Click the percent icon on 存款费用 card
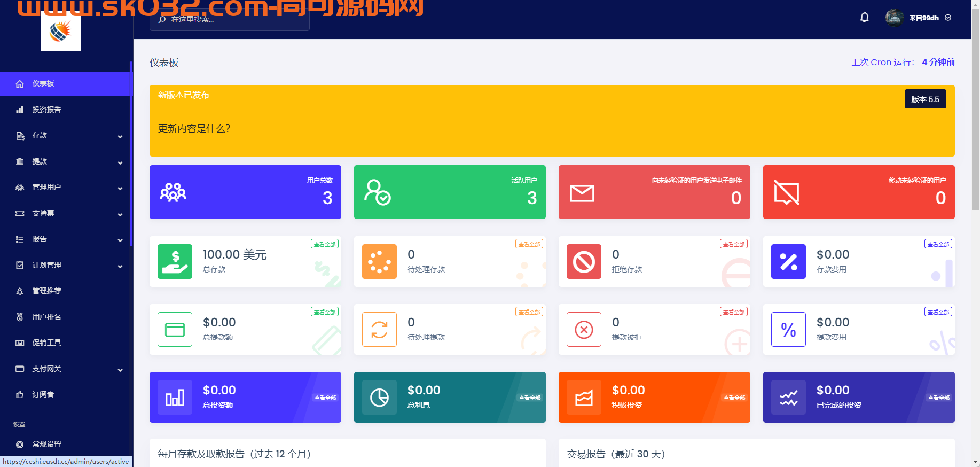Viewport: 980px width, 467px height. pos(789,262)
